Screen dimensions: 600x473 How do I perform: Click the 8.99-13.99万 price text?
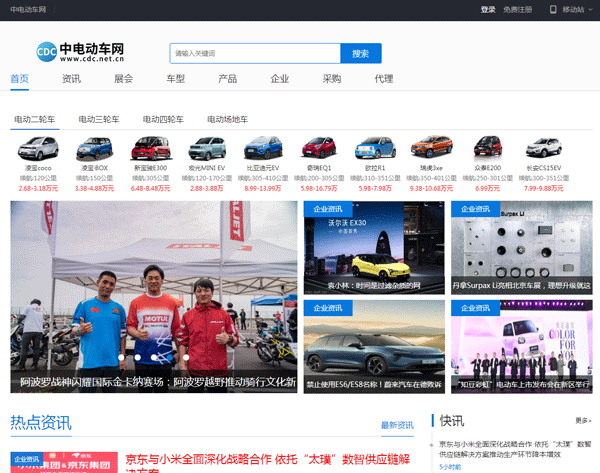(263, 188)
